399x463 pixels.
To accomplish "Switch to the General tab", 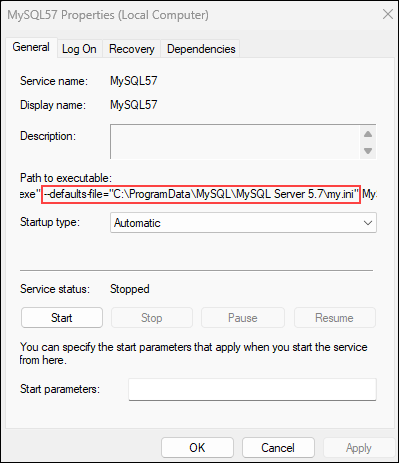I will [31, 47].
